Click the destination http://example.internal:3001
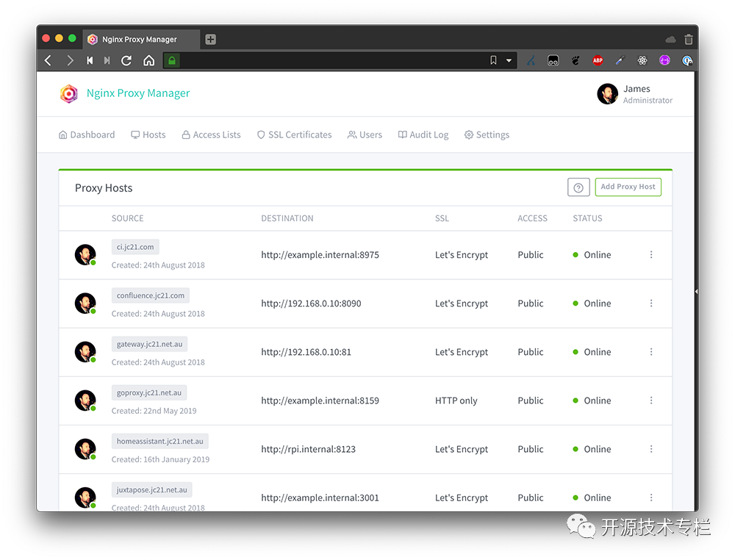This screenshot has height=560, width=735. coord(320,498)
